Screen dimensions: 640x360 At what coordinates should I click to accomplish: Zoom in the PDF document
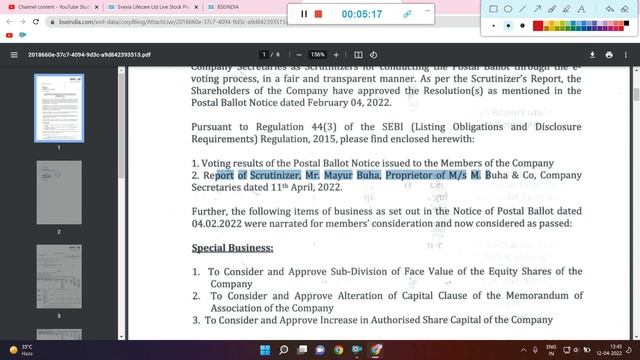(x=336, y=55)
